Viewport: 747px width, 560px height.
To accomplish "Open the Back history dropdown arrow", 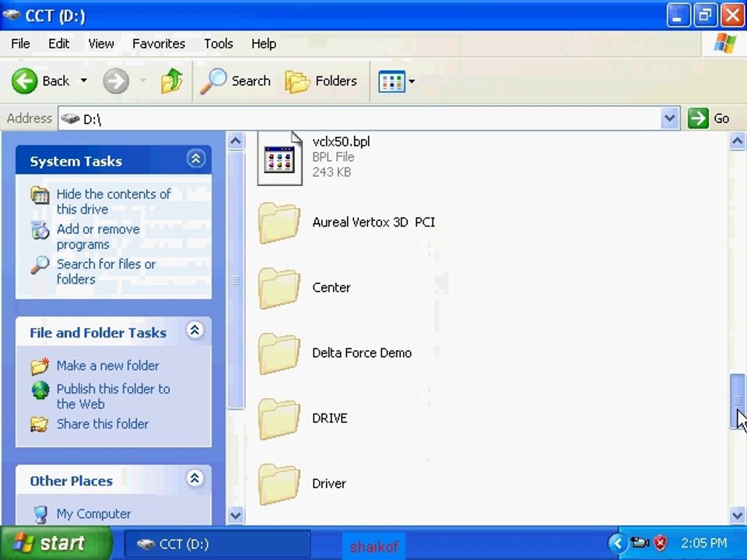I will tap(84, 80).
